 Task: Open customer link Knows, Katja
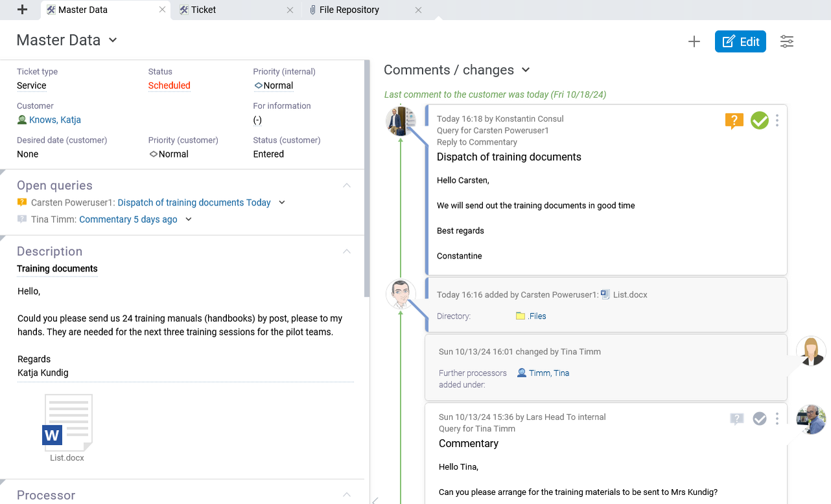[x=55, y=120]
